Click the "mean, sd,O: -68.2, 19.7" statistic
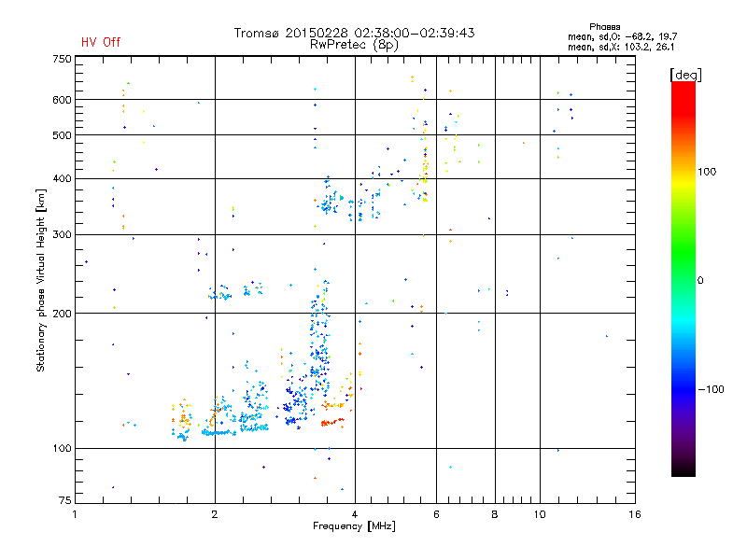The height and width of the screenshot is (560, 747). click(614, 36)
